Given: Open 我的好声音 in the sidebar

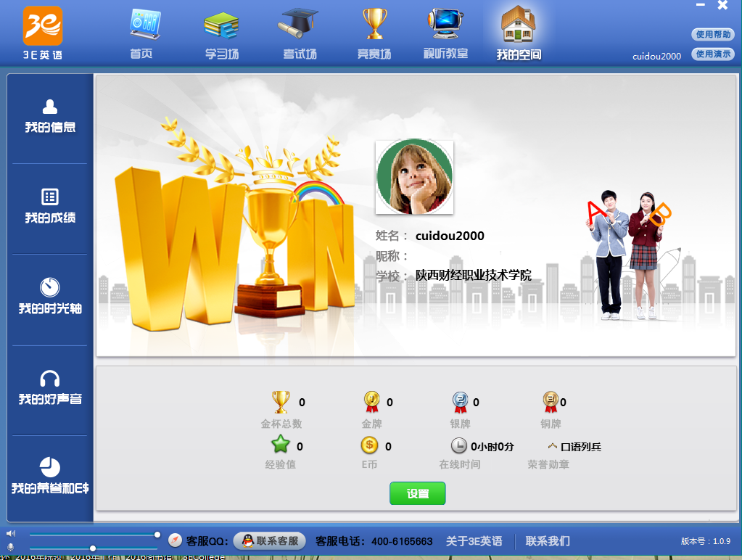Looking at the screenshot, I should pos(50,388).
